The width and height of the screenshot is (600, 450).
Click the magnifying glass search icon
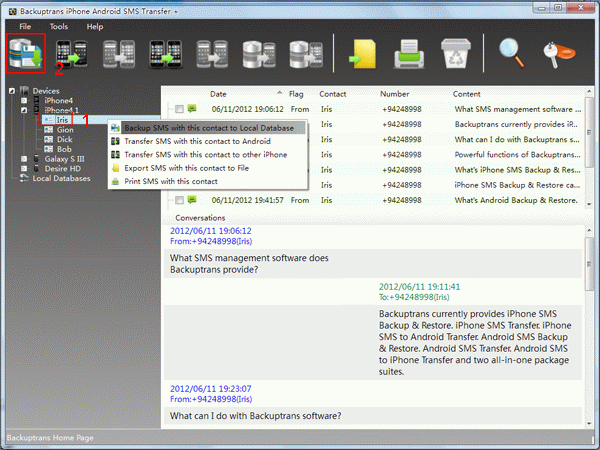coord(512,54)
